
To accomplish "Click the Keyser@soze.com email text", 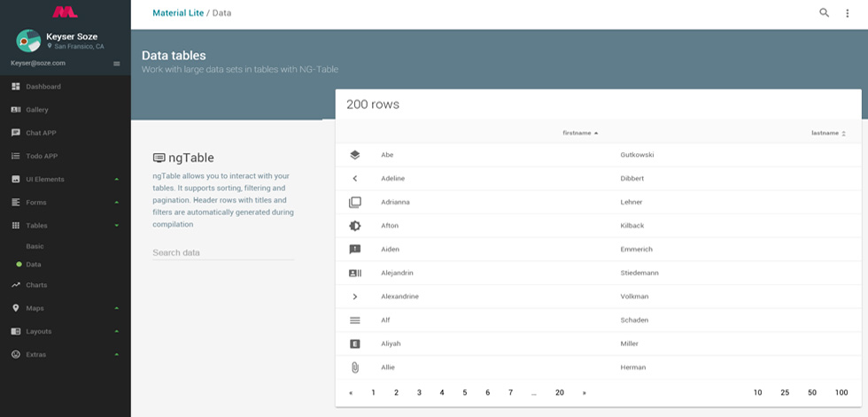I will point(38,64).
